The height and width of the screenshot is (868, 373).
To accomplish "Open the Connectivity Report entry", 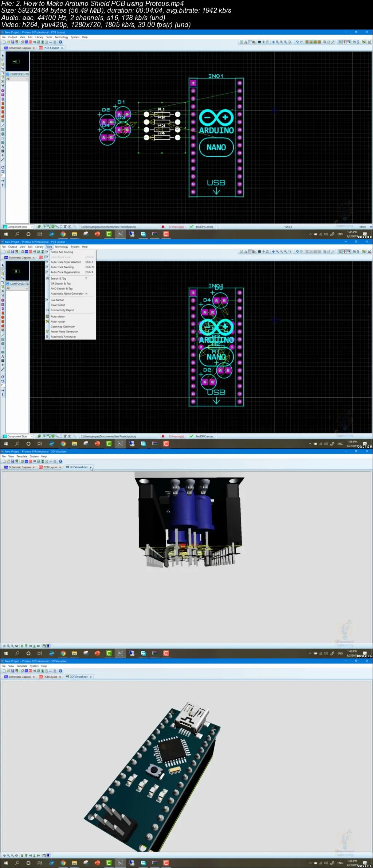I will [70, 310].
